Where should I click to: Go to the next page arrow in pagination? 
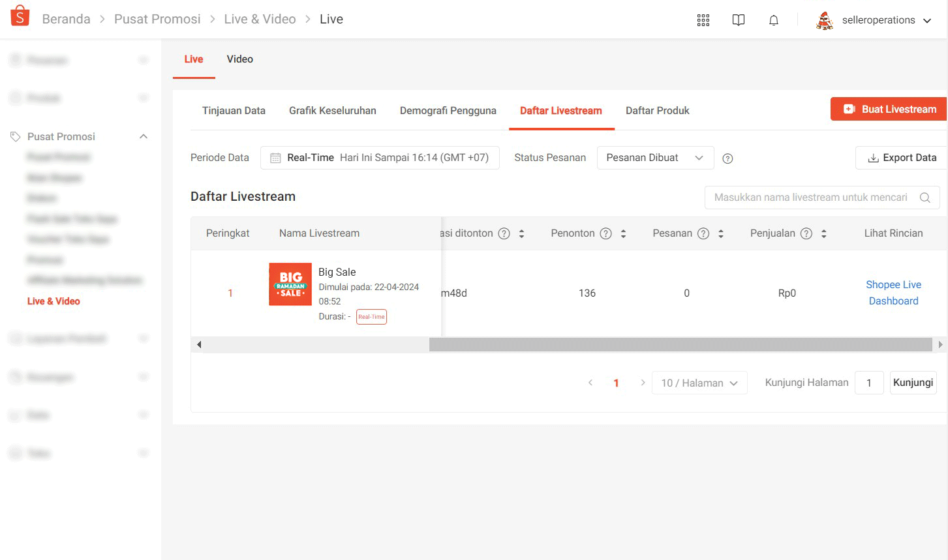(643, 383)
